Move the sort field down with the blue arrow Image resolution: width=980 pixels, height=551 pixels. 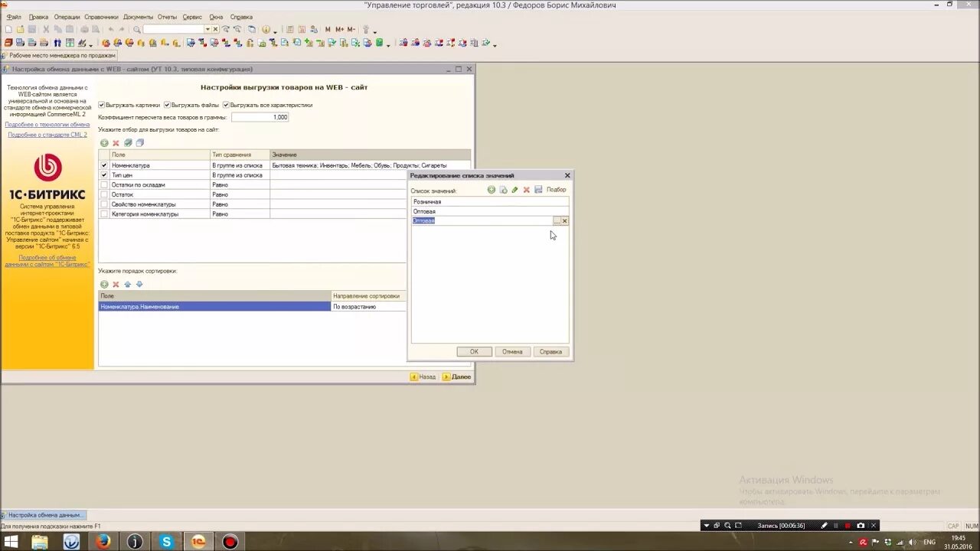click(x=139, y=285)
